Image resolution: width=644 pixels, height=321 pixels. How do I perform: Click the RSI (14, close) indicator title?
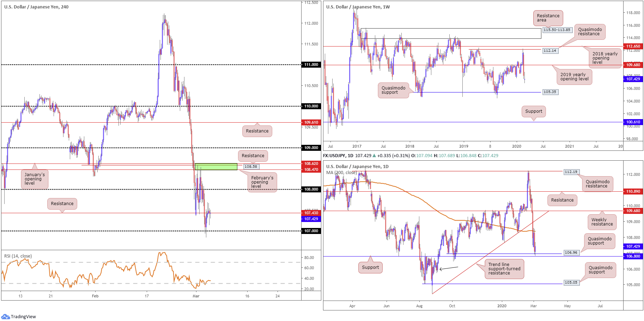[18, 256]
